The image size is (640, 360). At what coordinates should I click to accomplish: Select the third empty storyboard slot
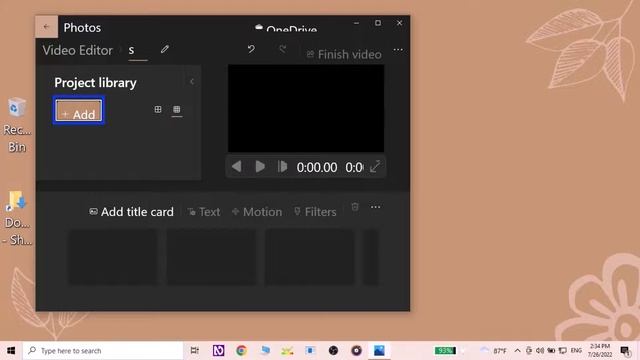click(310, 257)
